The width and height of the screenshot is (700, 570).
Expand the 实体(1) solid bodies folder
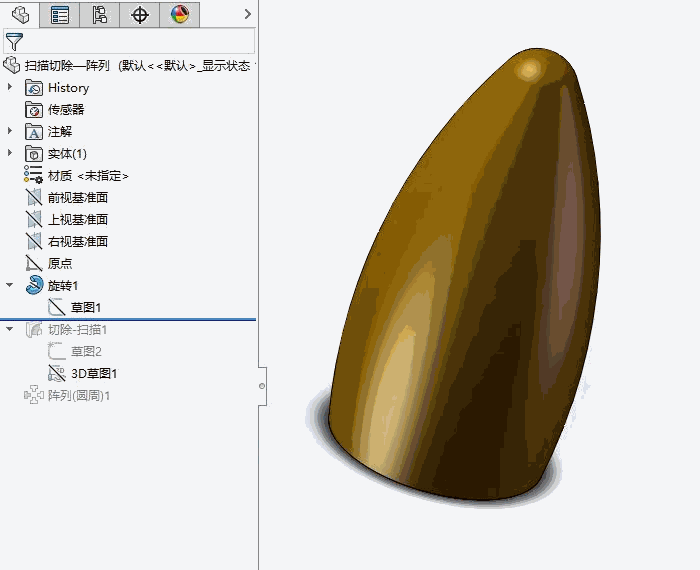9,153
